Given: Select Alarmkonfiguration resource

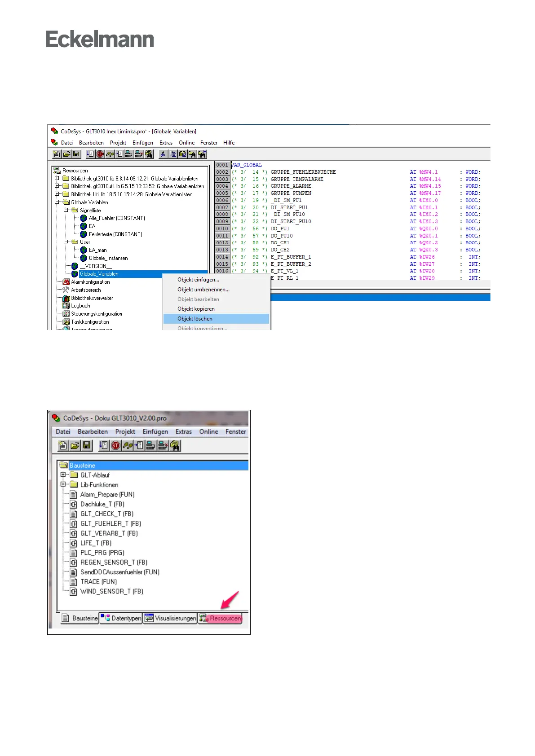Looking at the screenshot, I should (90, 282).
